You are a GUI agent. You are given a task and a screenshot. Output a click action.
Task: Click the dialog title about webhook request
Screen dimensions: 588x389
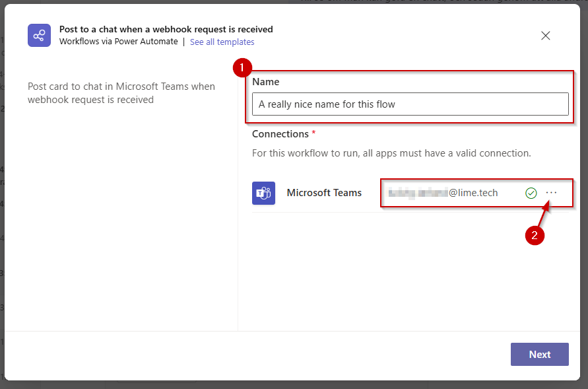tap(166, 29)
